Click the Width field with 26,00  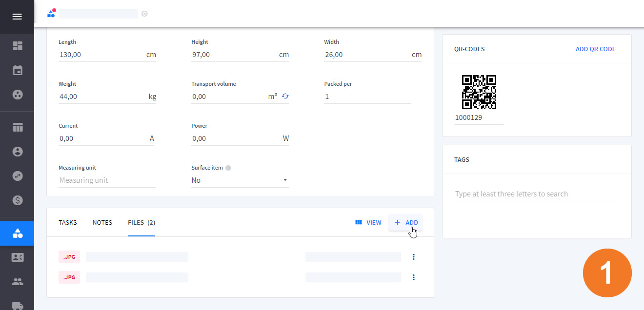[x=373, y=55]
